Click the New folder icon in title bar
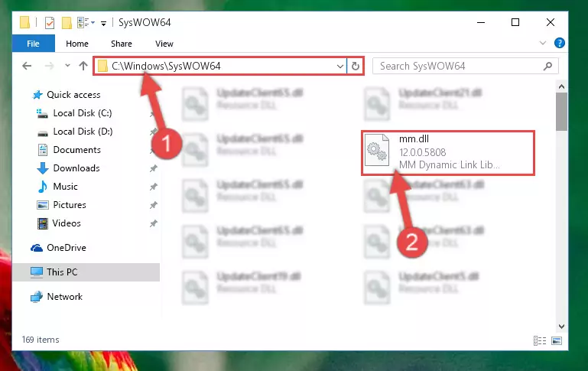 (67, 22)
